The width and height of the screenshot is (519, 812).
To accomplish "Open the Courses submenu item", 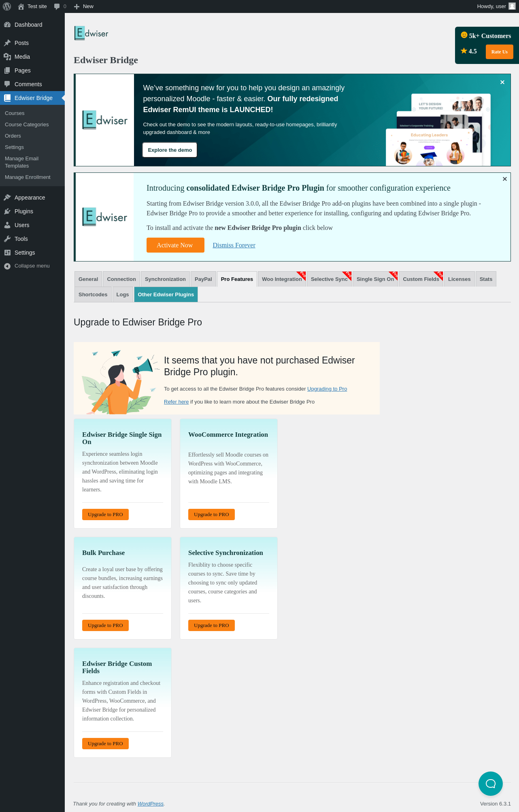I will point(15,113).
